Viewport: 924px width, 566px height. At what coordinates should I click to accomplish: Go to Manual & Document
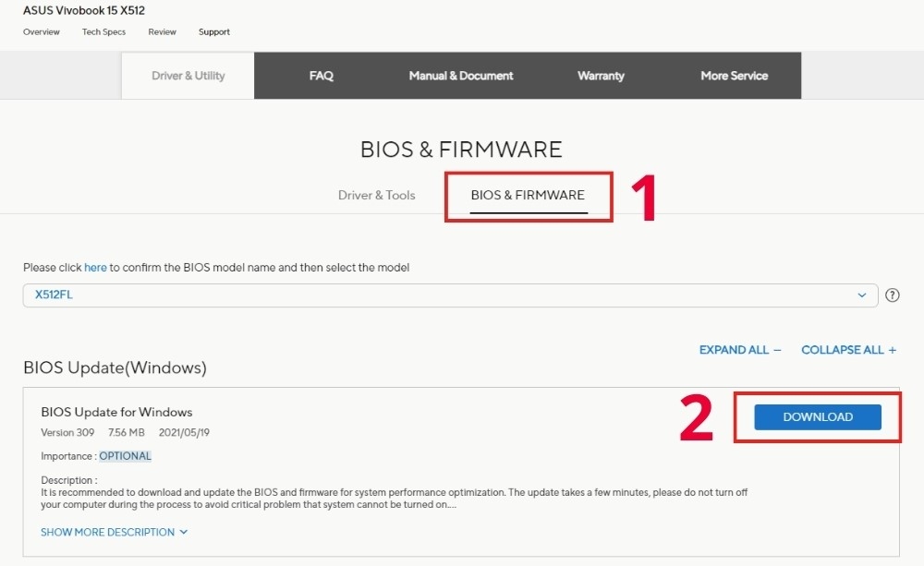[461, 76]
